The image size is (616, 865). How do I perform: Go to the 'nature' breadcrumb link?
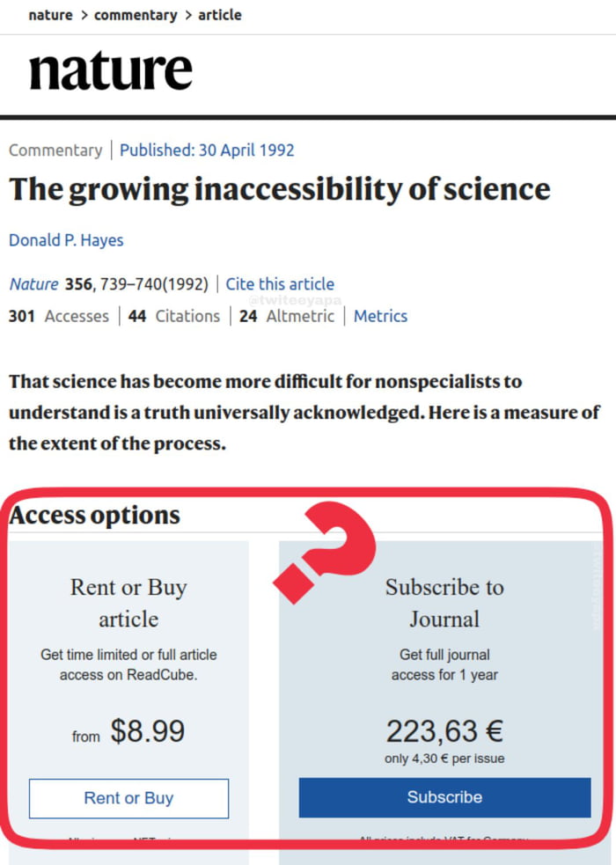(x=50, y=15)
